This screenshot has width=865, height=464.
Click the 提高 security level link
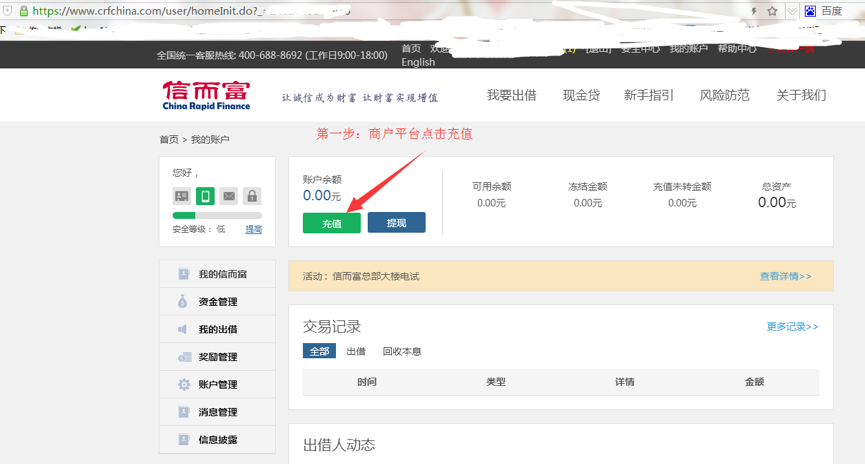(x=253, y=230)
